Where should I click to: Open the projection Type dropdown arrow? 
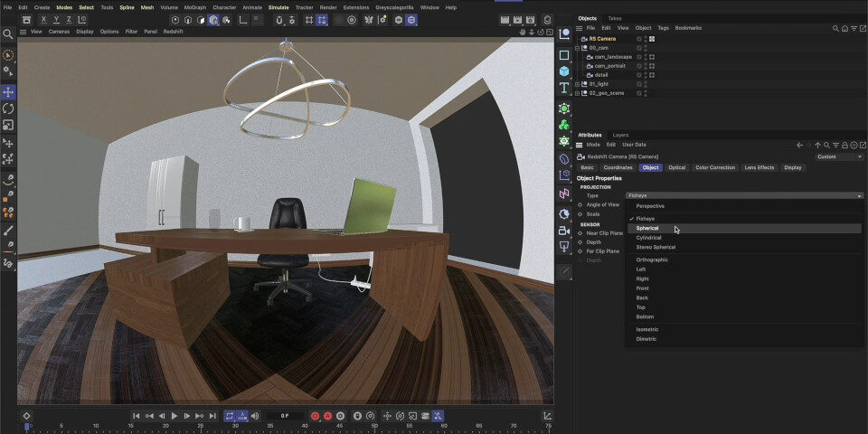[x=859, y=196]
